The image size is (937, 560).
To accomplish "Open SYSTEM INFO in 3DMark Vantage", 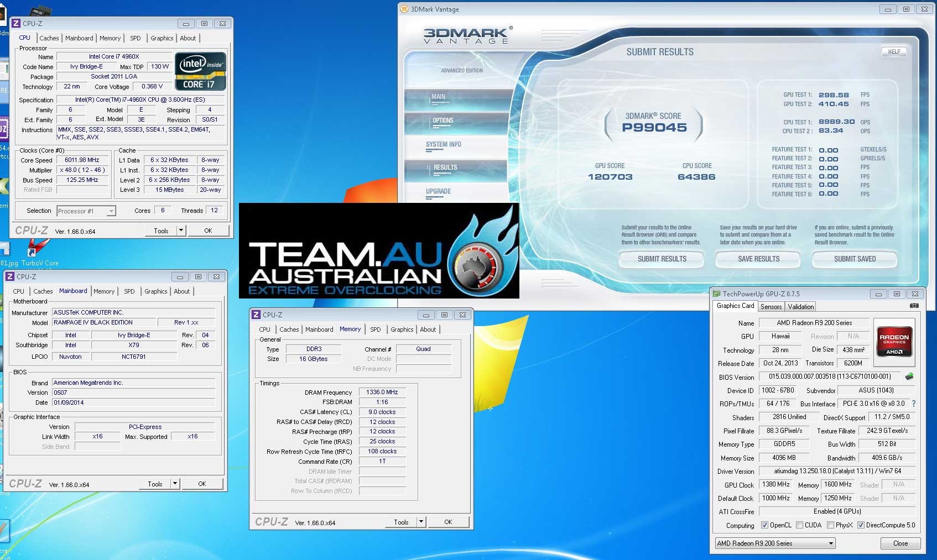I will 444,145.
